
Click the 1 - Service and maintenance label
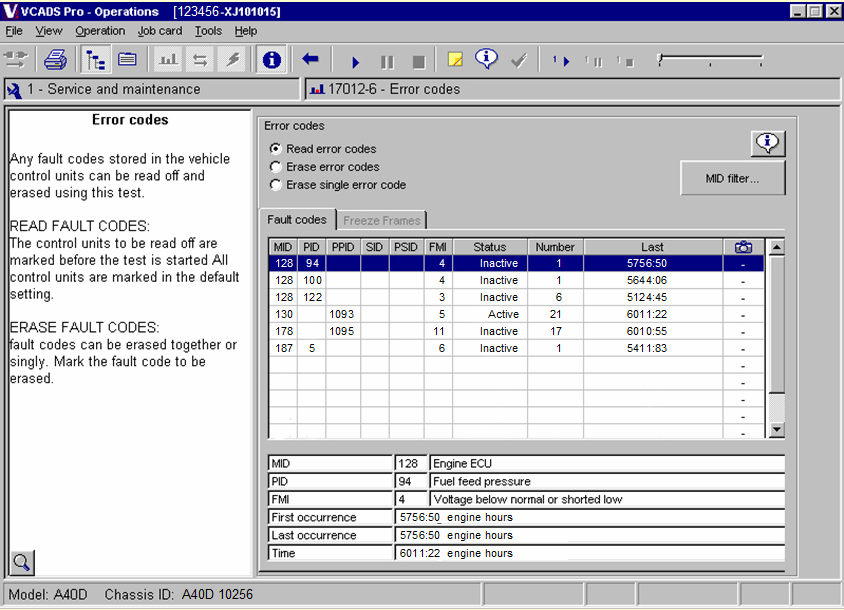(x=114, y=89)
